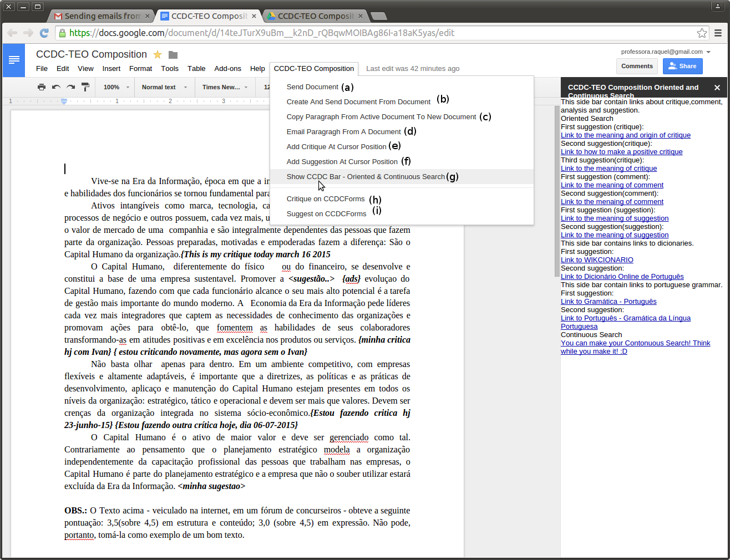Open the Add-ons menu
This screenshot has height=560, width=730.
[x=227, y=68]
